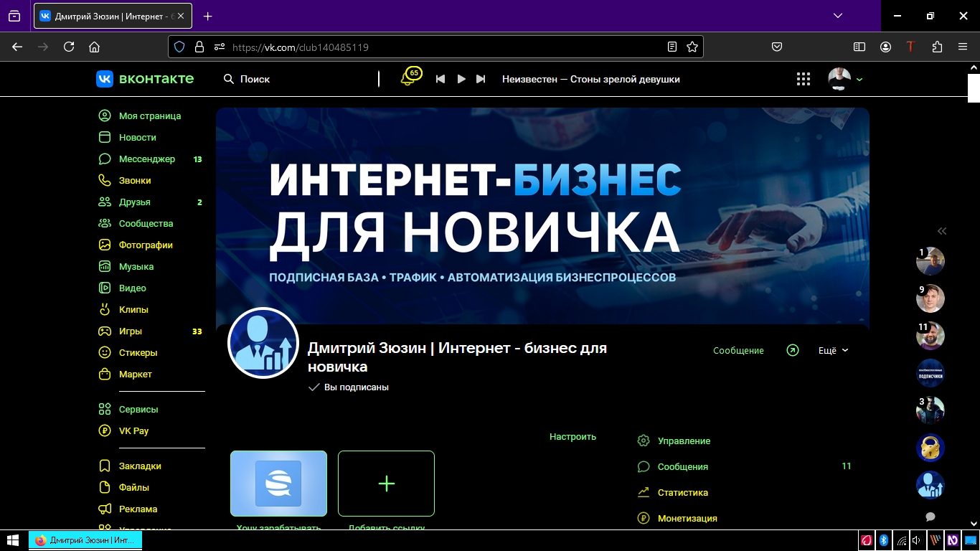Open chat avatar with badge 11
The height and width of the screenshot is (551, 980).
(930, 336)
